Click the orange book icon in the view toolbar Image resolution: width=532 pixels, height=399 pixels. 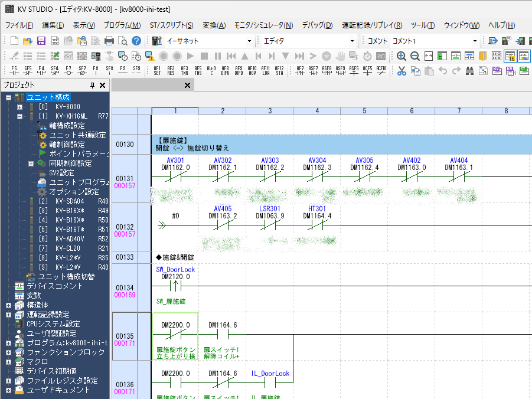click(x=482, y=56)
